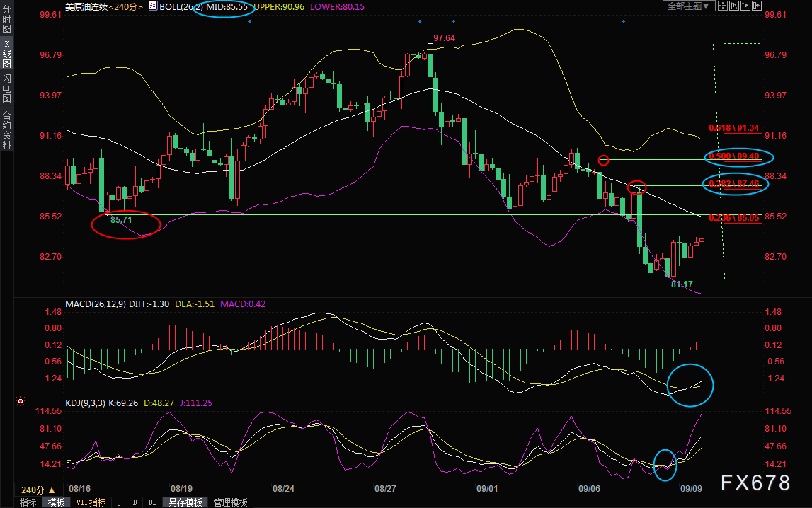812x508 pixels.
Task: Switch to the 闪电图 sidebar tab
Action: pyautogui.click(x=7, y=88)
